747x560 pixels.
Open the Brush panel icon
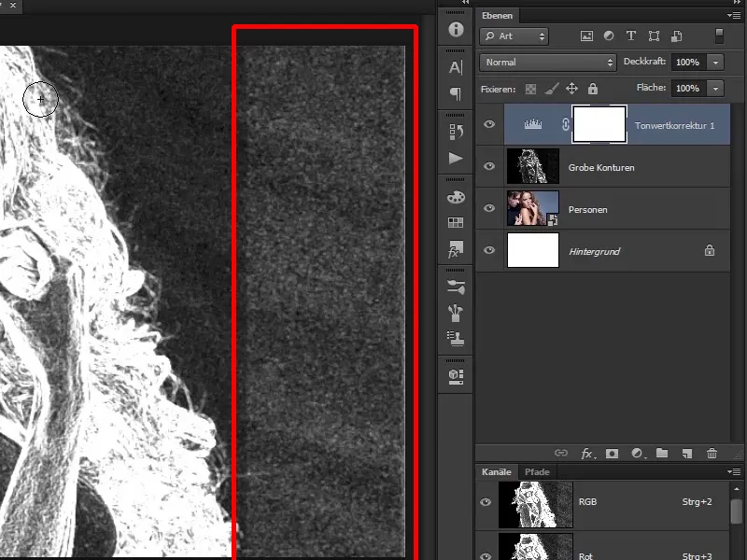(456, 313)
